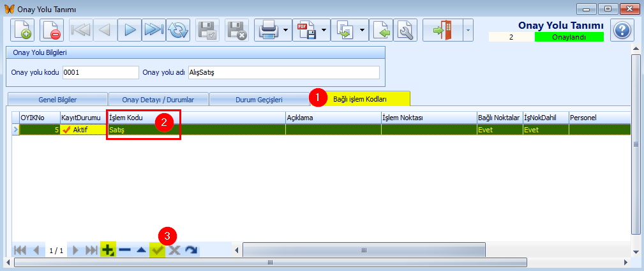Viewport: 644px width, 271px height.
Task: Open the blue help question mark
Action: 622,30
